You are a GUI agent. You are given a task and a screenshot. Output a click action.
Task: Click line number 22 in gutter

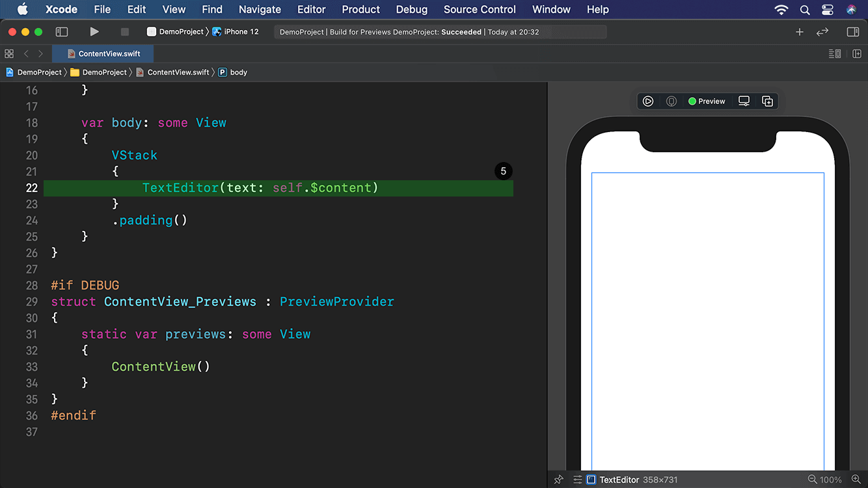[32, 188]
